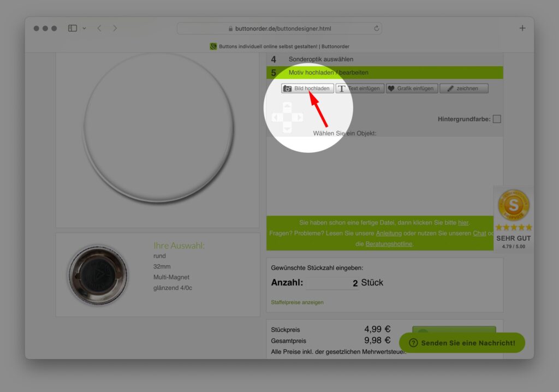Open the Beratungshotline link
Screen dimensions: 559x392
[389, 244]
